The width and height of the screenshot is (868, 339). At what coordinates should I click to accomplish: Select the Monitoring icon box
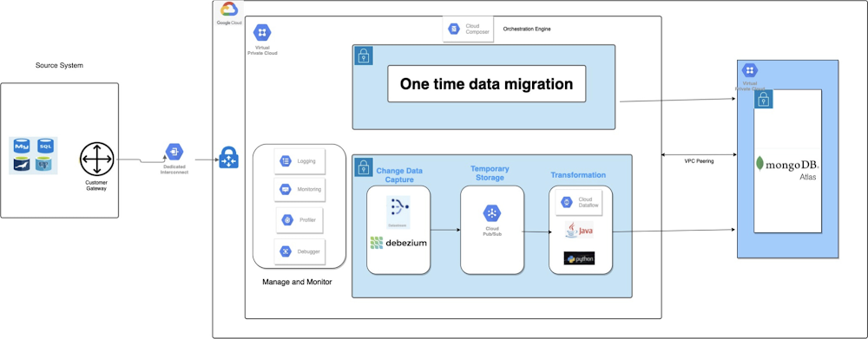coord(299,190)
